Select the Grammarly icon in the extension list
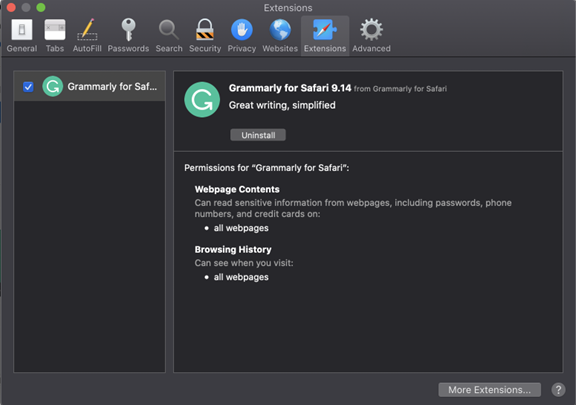The image size is (576, 405). (53, 86)
